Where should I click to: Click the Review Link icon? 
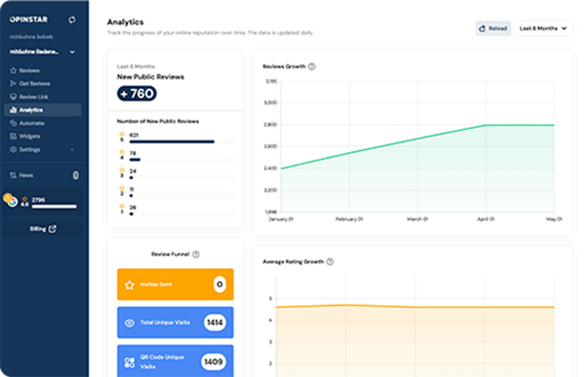tap(13, 97)
